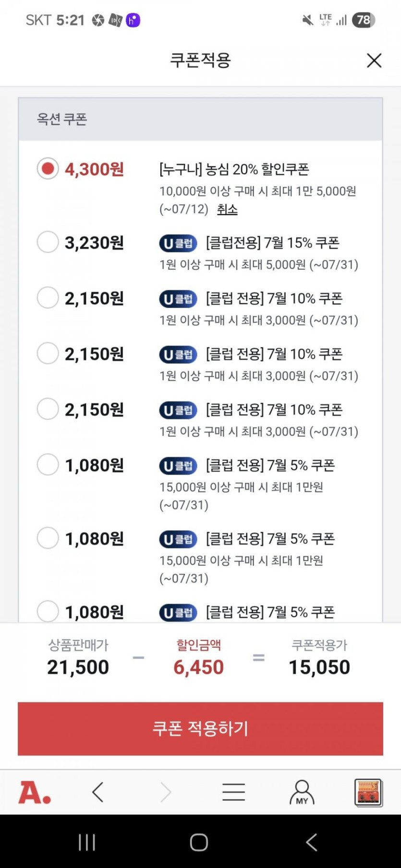
Task: Select the third 2,150원 10% coupon radio
Action: 48,409
